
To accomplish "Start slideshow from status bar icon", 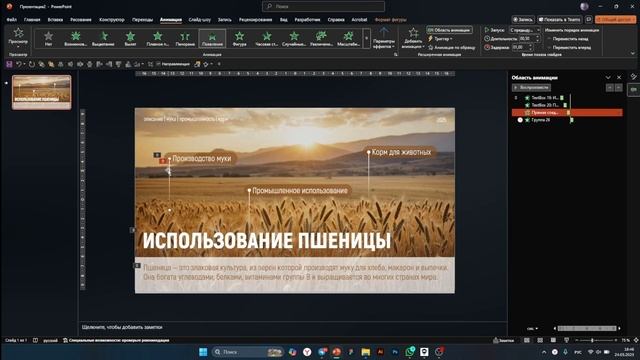I will point(566,340).
